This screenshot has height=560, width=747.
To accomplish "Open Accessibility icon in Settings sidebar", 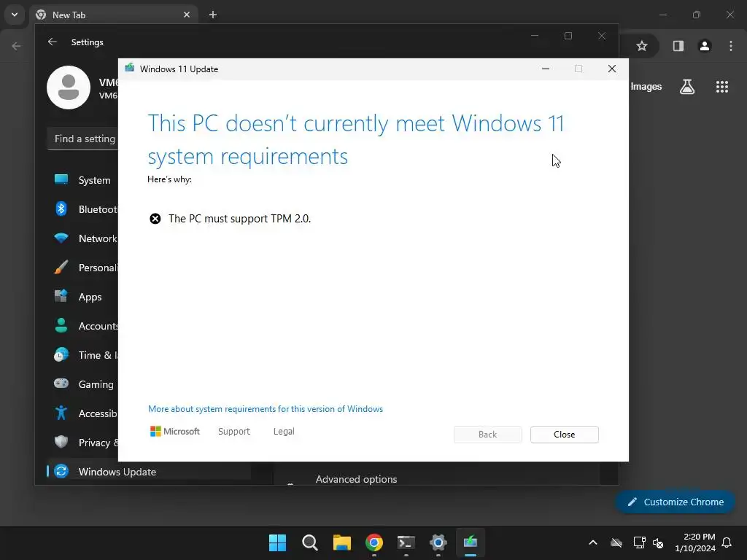I will 61,413.
